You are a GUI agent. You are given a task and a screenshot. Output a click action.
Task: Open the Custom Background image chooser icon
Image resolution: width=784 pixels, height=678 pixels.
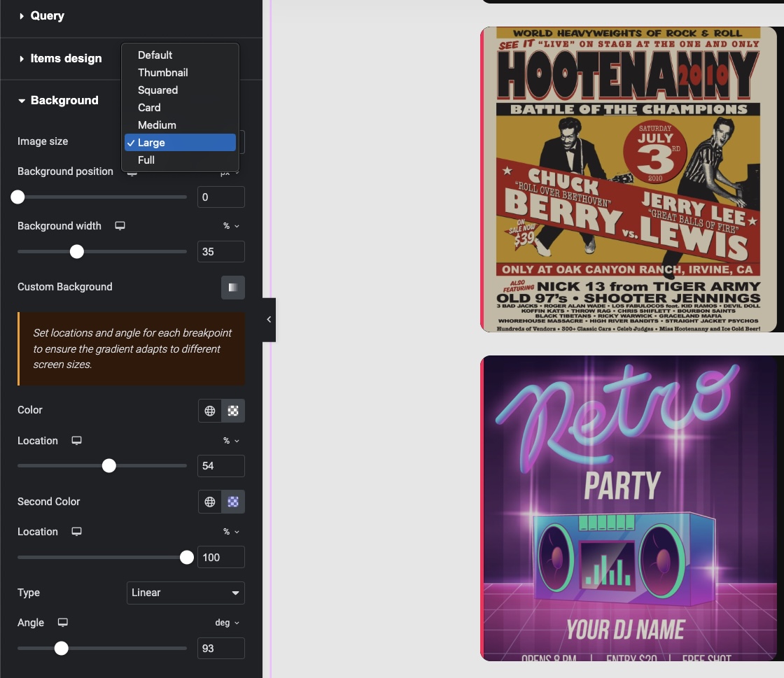coord(233,287)
